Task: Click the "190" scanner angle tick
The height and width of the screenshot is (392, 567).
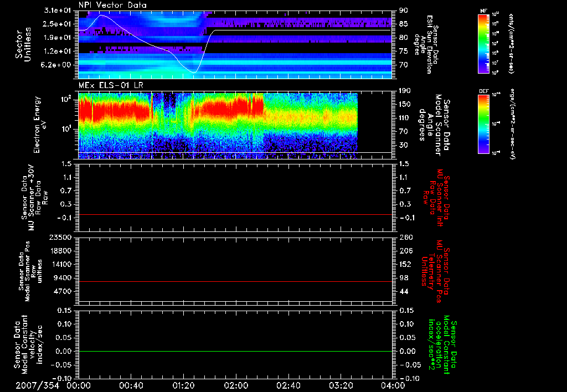Action: pos(405,91)
